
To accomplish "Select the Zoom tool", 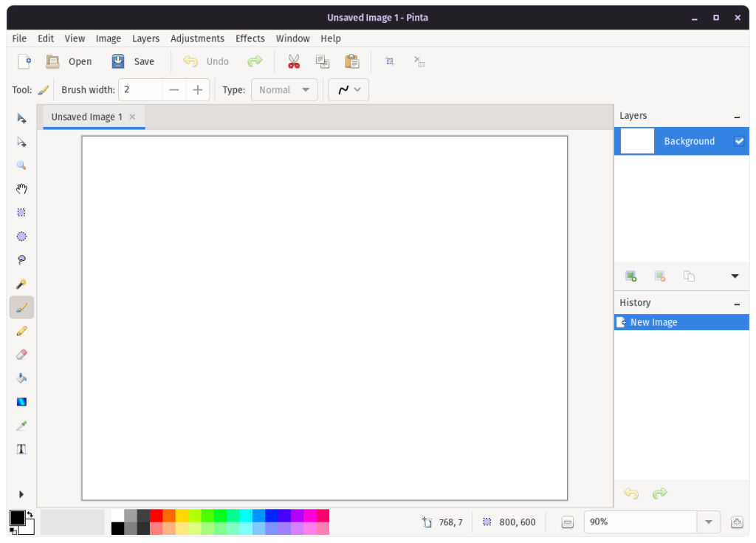I will pos(21,165).
